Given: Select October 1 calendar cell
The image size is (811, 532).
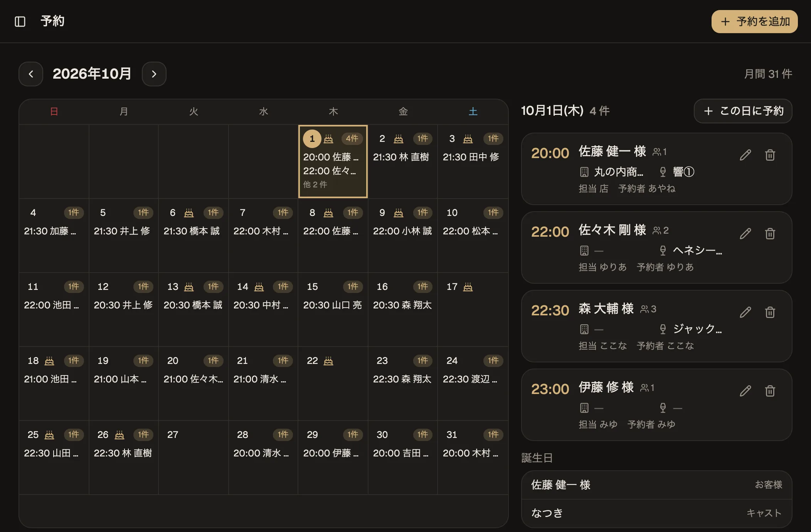Looking at the screenshot, I should click(x=333, y=161).
